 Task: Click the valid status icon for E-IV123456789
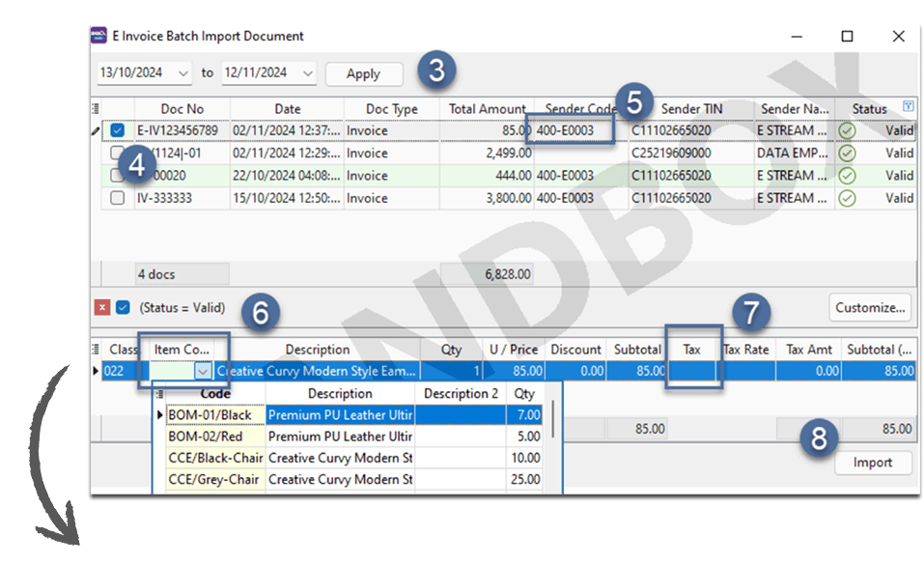pos(847,130)
